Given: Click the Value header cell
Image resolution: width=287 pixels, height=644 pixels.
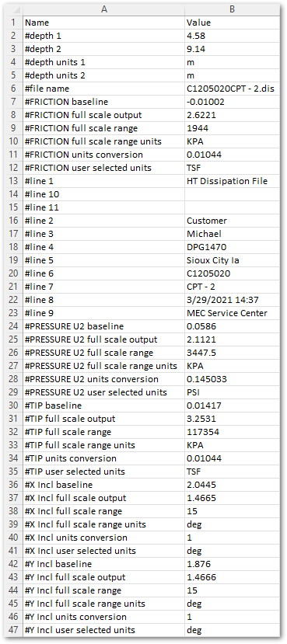Looking at the screenshot, I should click(233, 23).
